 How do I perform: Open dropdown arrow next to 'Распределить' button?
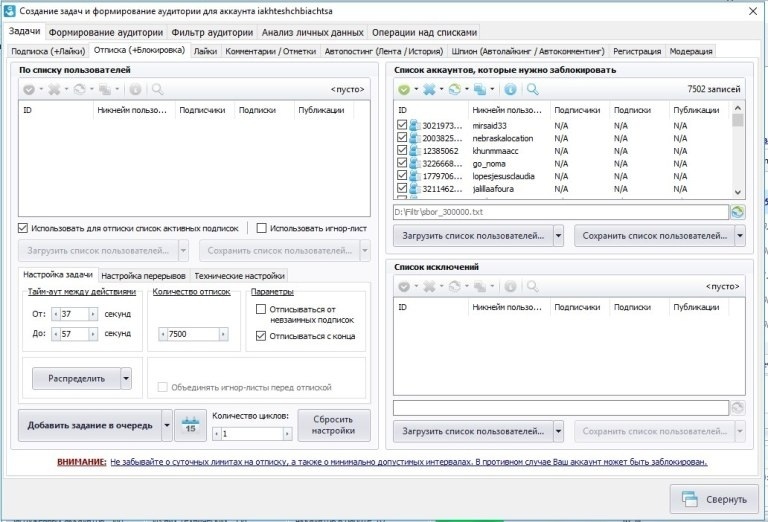coord(126,379)
